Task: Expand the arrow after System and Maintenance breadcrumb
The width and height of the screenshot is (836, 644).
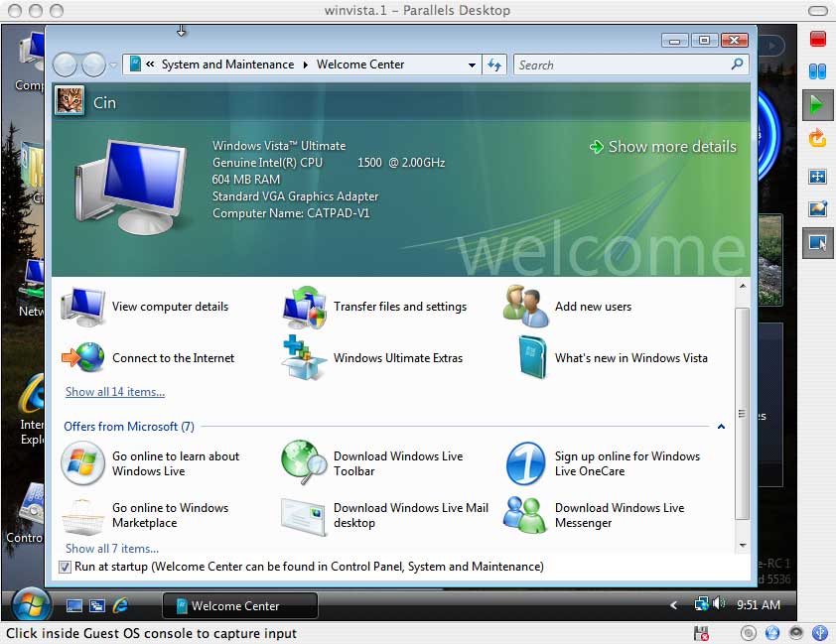Action: tap(306, 64)
